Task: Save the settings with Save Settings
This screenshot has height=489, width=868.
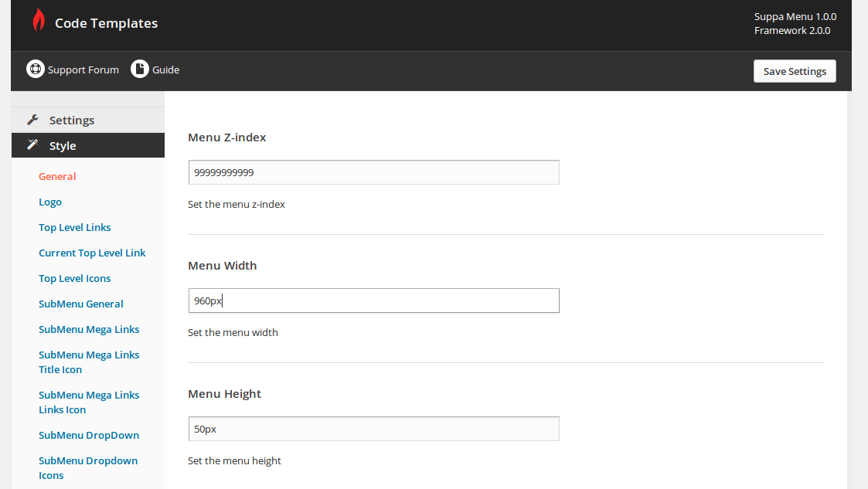Action: click(x=795, y=71)
